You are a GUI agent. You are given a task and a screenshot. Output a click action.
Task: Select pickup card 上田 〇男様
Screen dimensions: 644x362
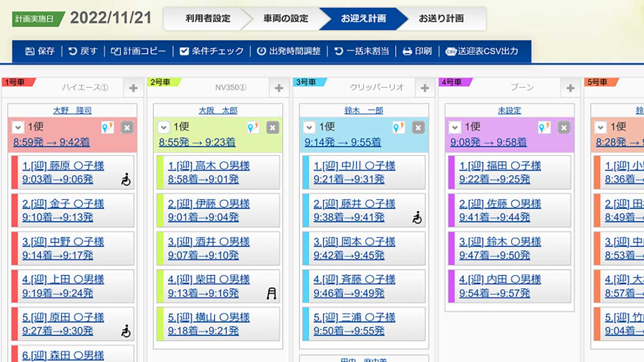pos(72,286)
